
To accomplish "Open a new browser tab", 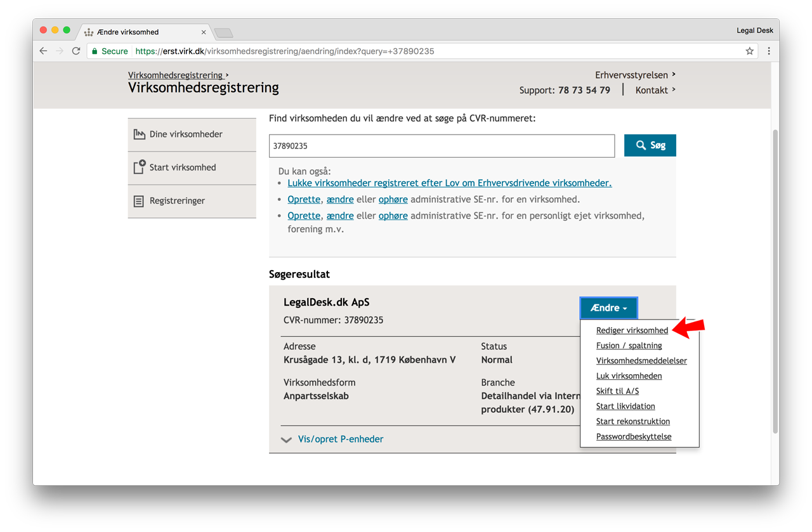I will coord(224,32).
